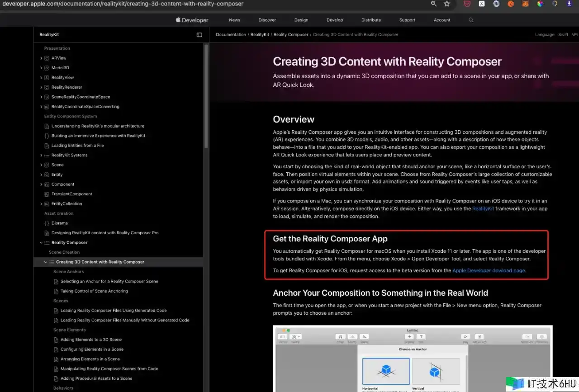Expand the Model3D disclosure chevron

41,68
